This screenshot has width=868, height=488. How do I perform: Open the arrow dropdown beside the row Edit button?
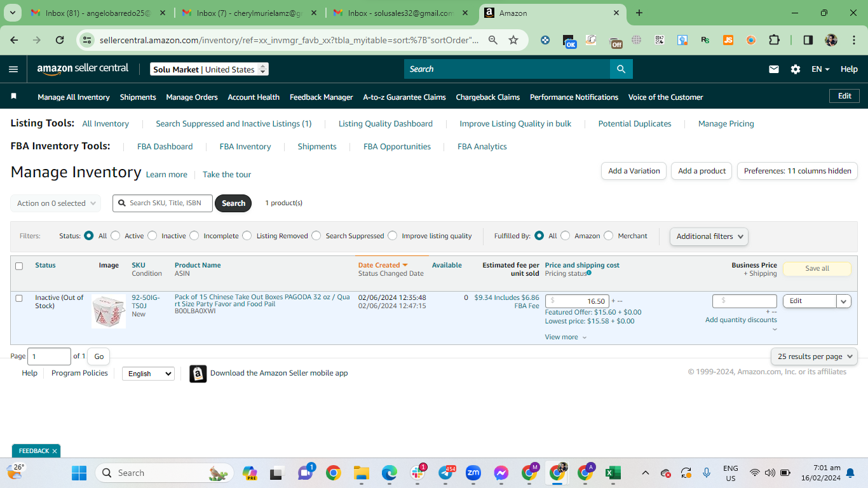[844, 301]
